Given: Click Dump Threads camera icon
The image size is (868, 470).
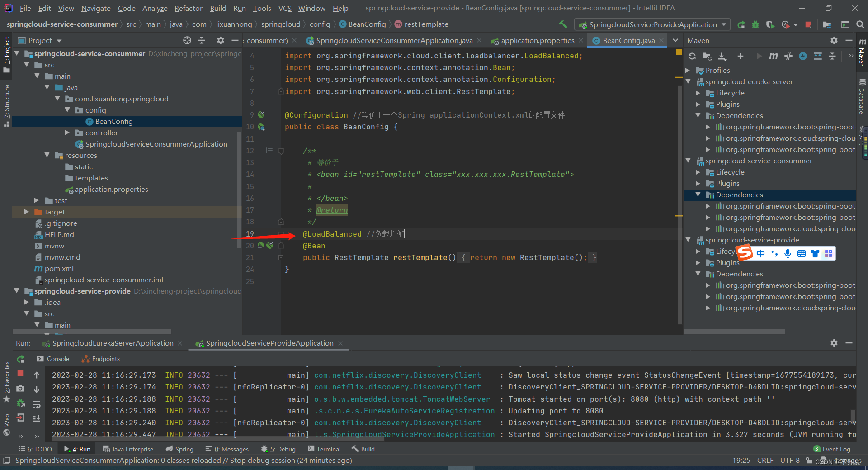Looking at the screenshot, I should [20, 388].
